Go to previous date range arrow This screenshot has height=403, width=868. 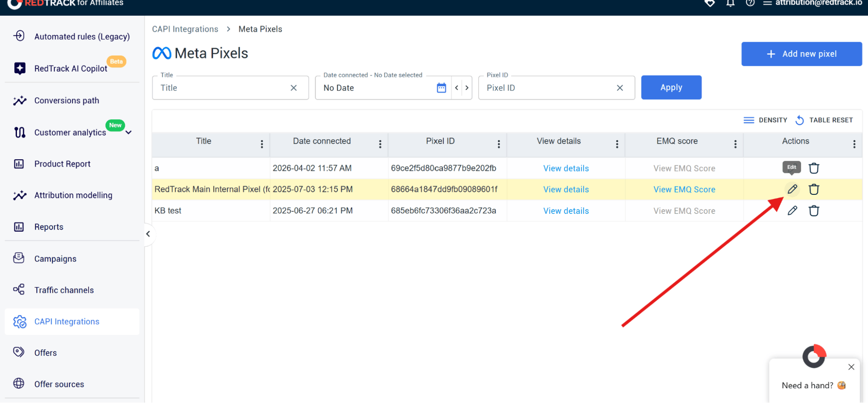click(x=456, y=88)
